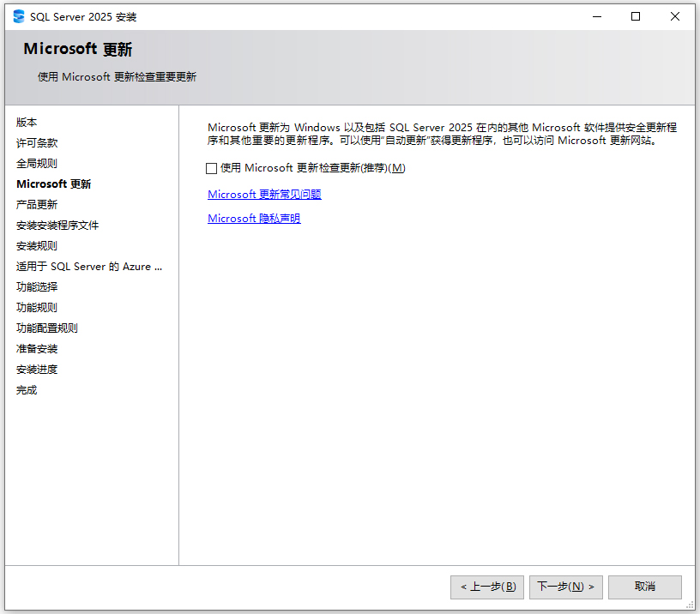Click the SQL Server installer title bar icon
The height and width of the screenshot is (614, 700).
point(19,16)
